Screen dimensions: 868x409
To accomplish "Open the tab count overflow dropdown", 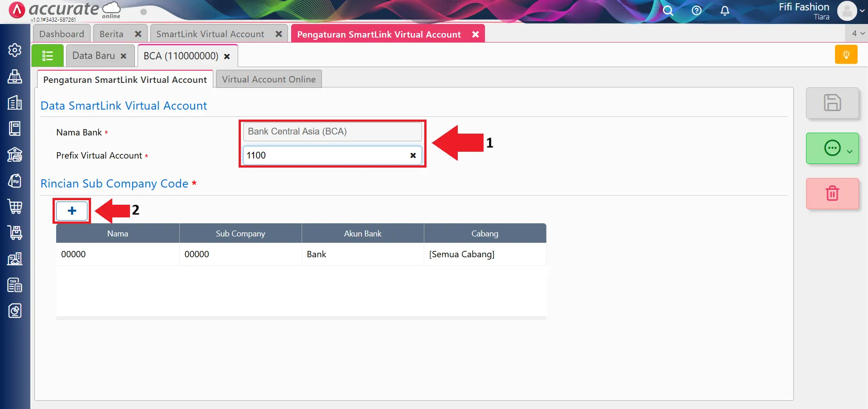I will (858, 34).
